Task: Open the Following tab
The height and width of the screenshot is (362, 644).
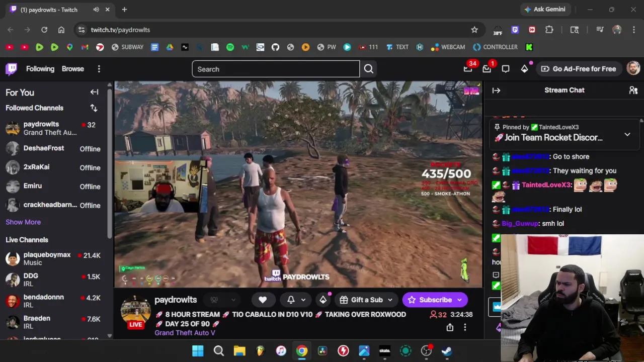Action: 40,69
